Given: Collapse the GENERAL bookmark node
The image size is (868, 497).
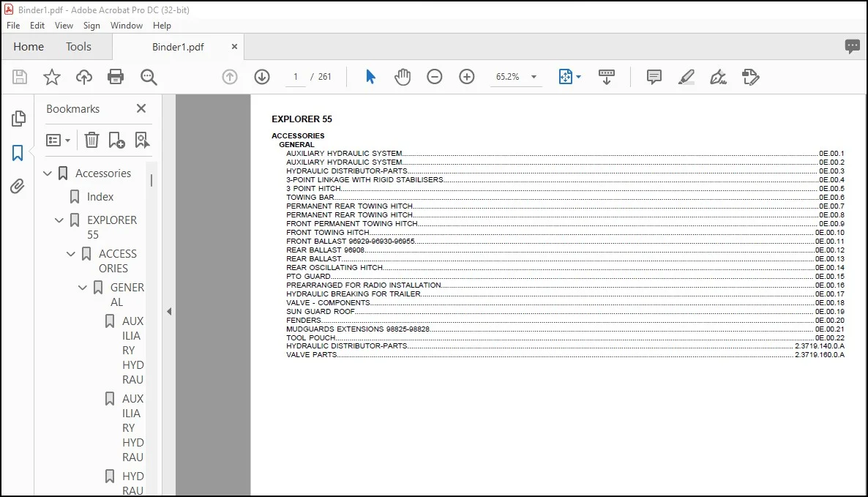Looking at the screenshot, I should click(83, 288).
